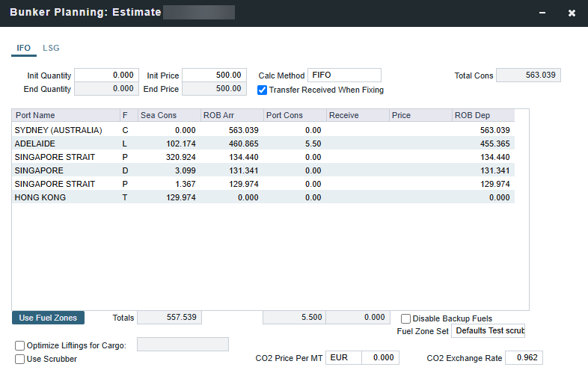Viewport: 588px width, 370px height.
Task: Click the Init Quantity input field
Action: pos(106,75)
